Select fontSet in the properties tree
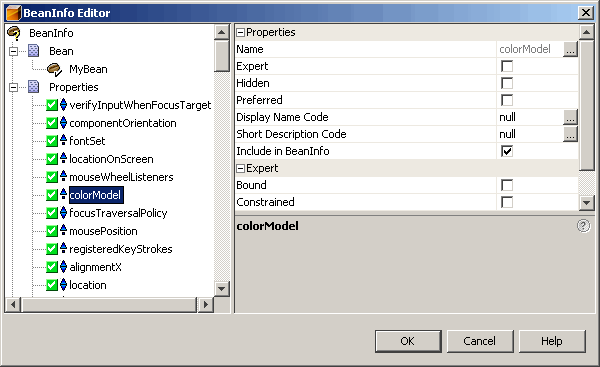Screen dimensions: 600x367 87,141
